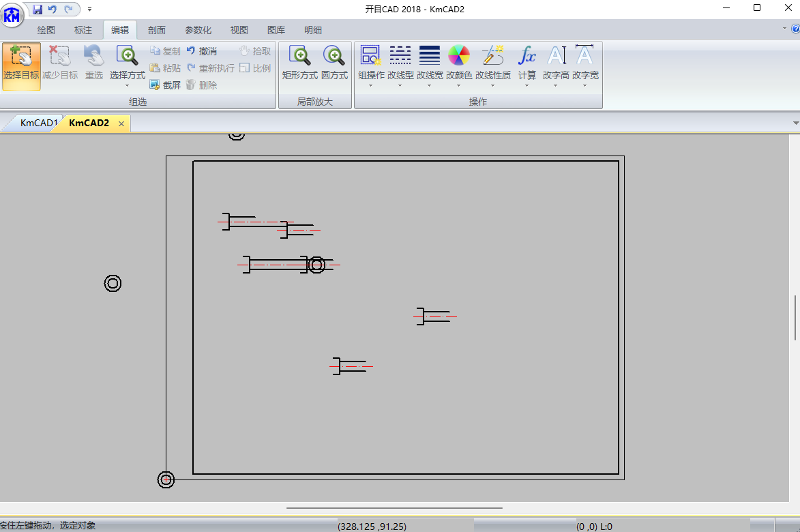Expand the 计算 dropdown arrow
800x532 pixels.
[x=527, y=86]
